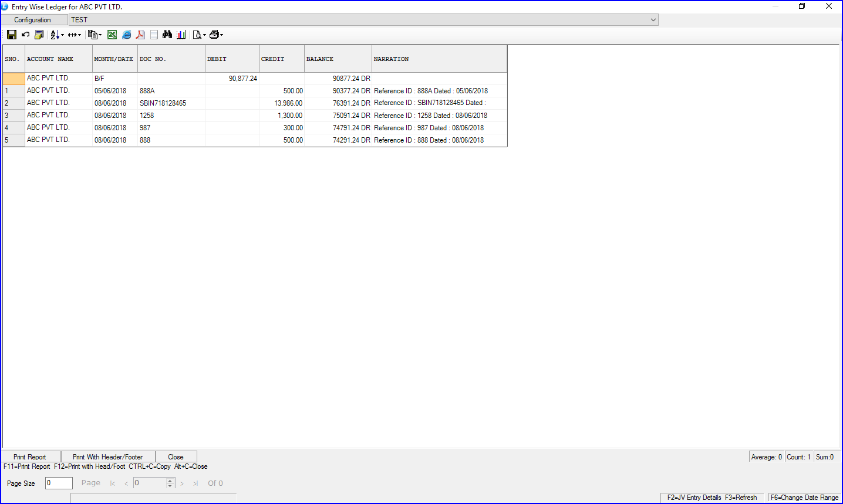Image resolution: width=843 pixels, height=504 pixels.
Task: Click the Average: 0 status box
Action: [767, 457]
